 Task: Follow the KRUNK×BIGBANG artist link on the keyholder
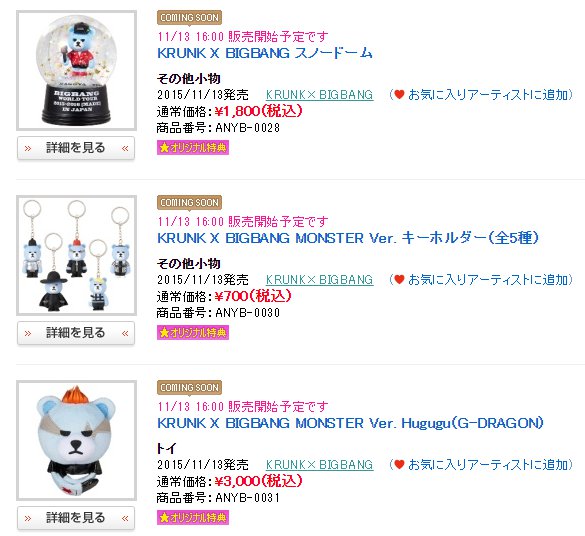tap(319, 279)
